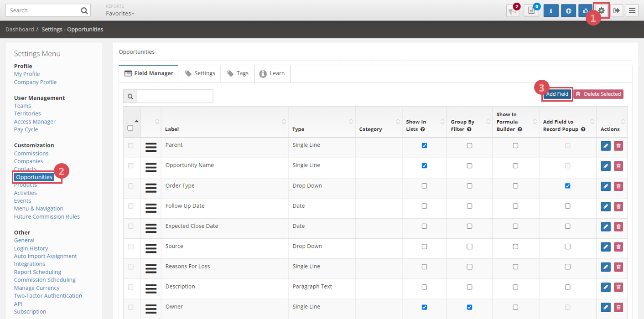This screenshot has height=319, width=644.
Task: Open the announcements megaphone icon
Action: 513,10
